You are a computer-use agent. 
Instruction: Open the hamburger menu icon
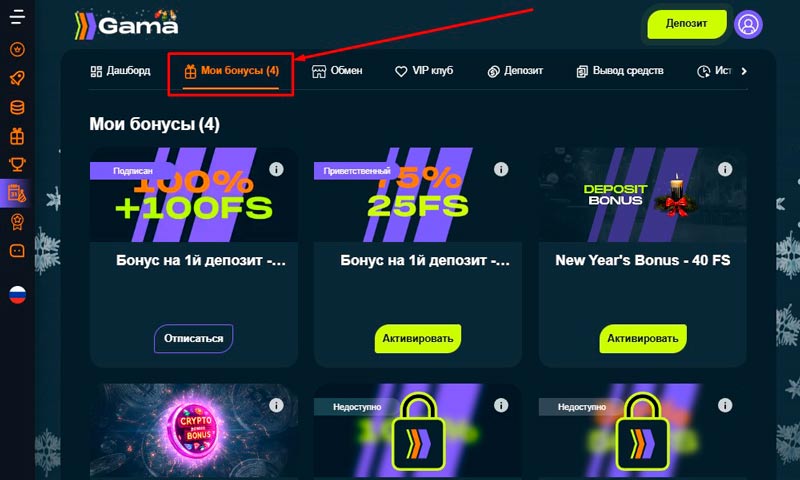[17, 16]
